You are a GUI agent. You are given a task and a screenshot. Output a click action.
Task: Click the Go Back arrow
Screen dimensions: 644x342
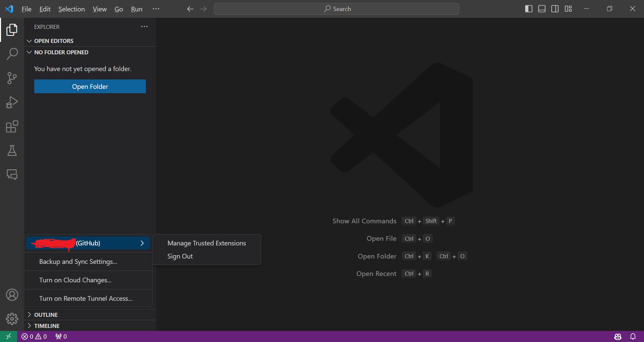pyautogui.click(x=190, y=9)
